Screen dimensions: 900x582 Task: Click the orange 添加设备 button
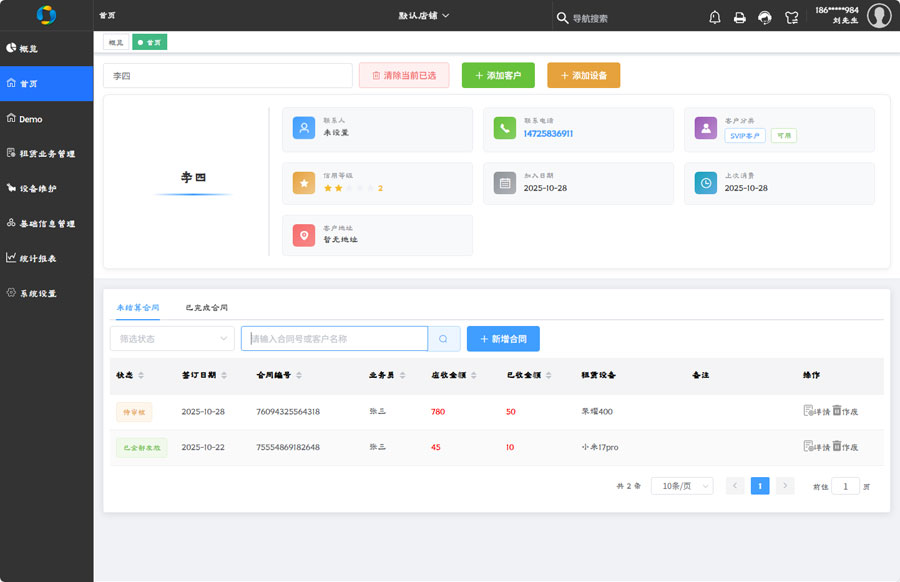583,75
